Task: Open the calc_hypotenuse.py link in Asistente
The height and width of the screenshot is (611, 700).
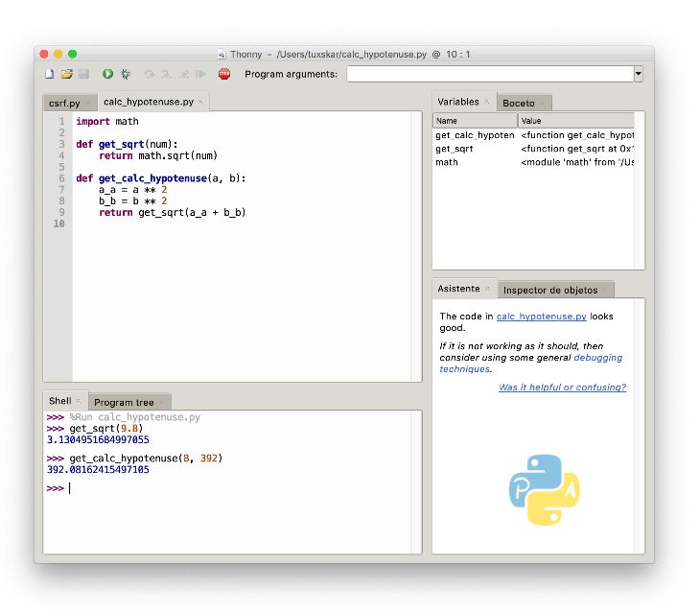Action: 541,317
